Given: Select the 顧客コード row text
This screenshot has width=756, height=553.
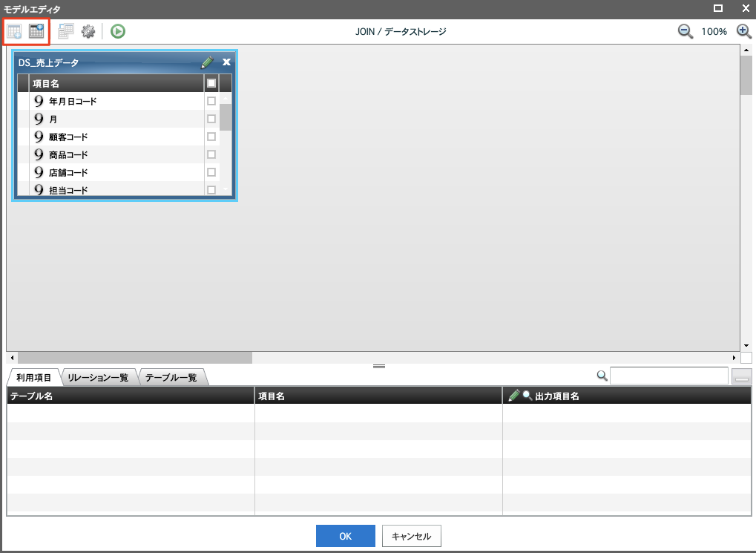Looking at the screenshot, I should [68, 137].
